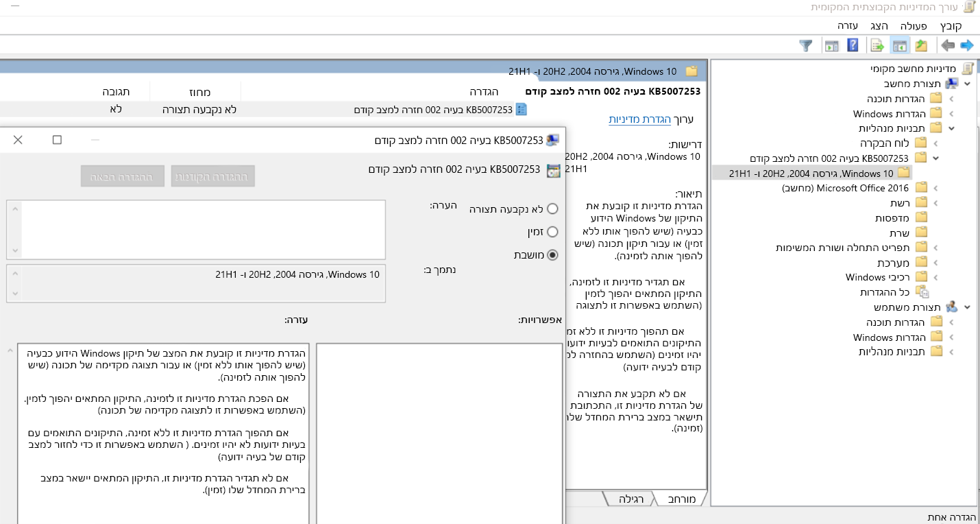Open the קובץ menu
This screenshot has height=524, width=980.
click(x=951, y=25)
